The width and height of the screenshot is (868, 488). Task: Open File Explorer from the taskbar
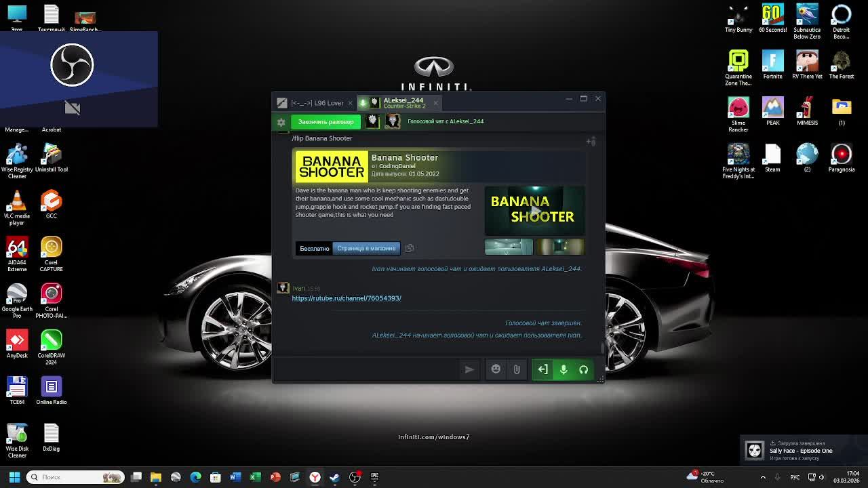tap(156, 477)
